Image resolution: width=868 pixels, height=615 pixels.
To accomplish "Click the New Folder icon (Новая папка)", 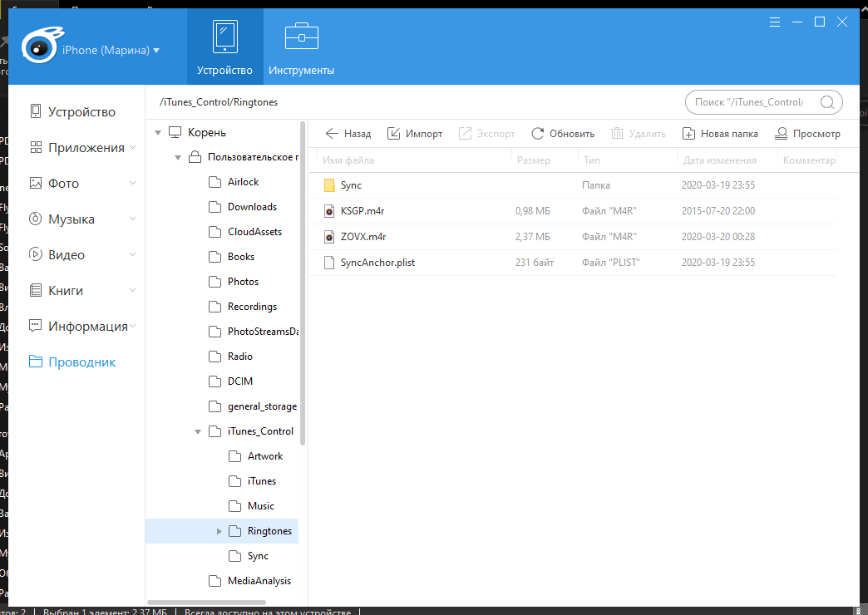I will click(x=688, y=134).
